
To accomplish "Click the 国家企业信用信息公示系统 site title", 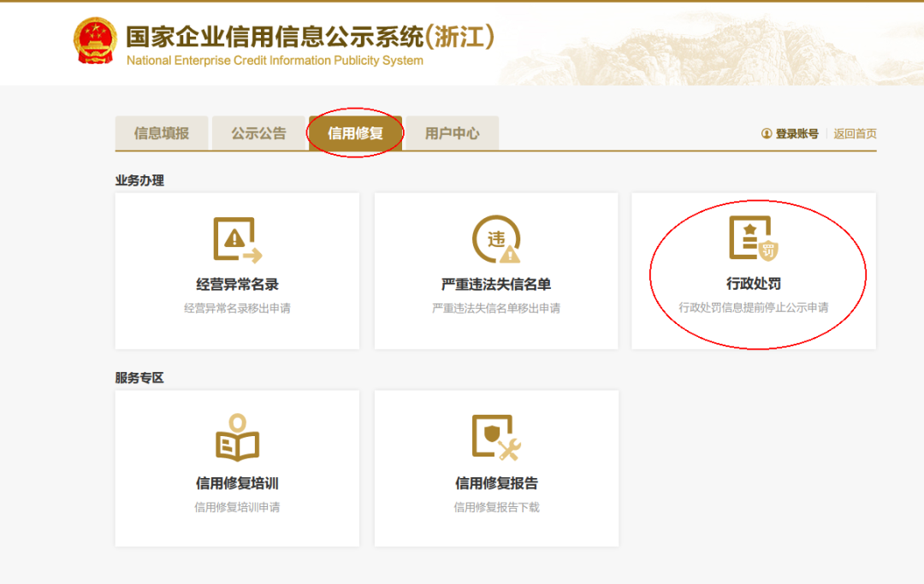I will pyautogui.click(x=310, y=37).
